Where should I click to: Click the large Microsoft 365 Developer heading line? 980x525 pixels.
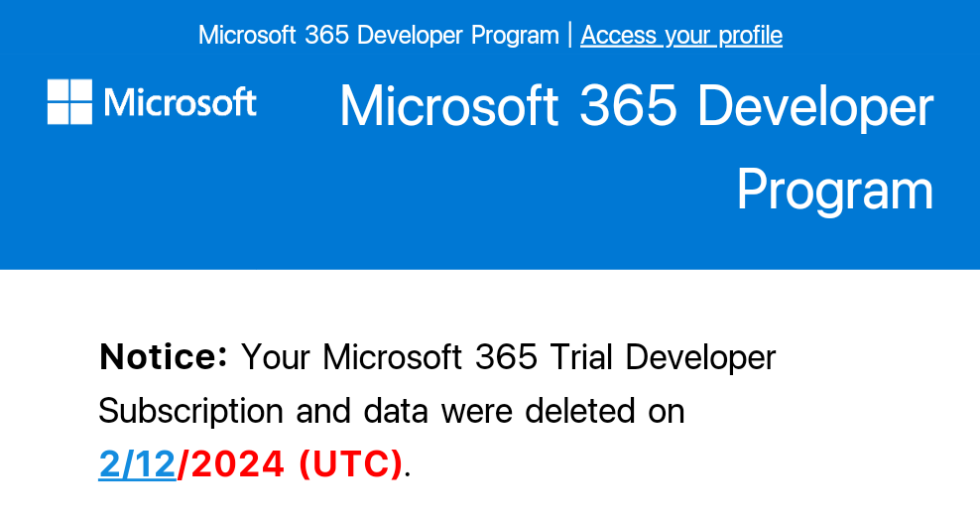click(636, 106)
